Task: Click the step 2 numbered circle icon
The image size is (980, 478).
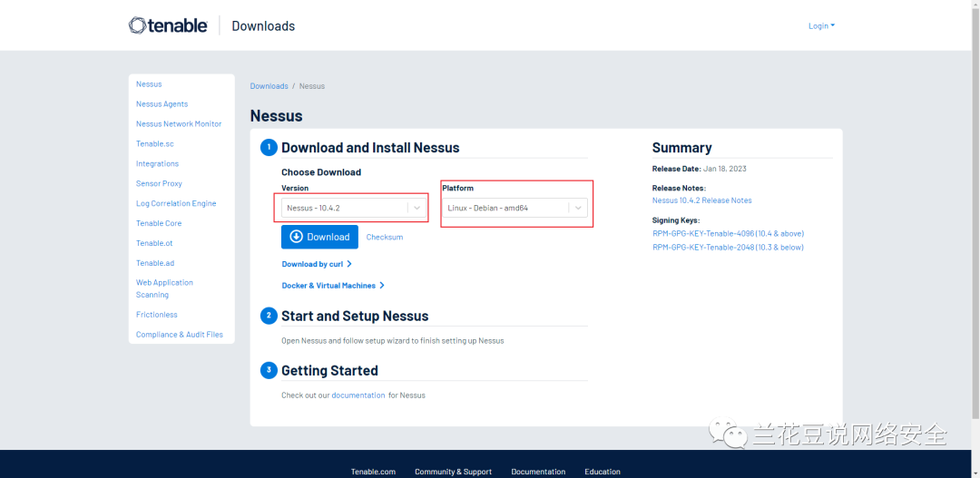Action: tap(269, 316)
